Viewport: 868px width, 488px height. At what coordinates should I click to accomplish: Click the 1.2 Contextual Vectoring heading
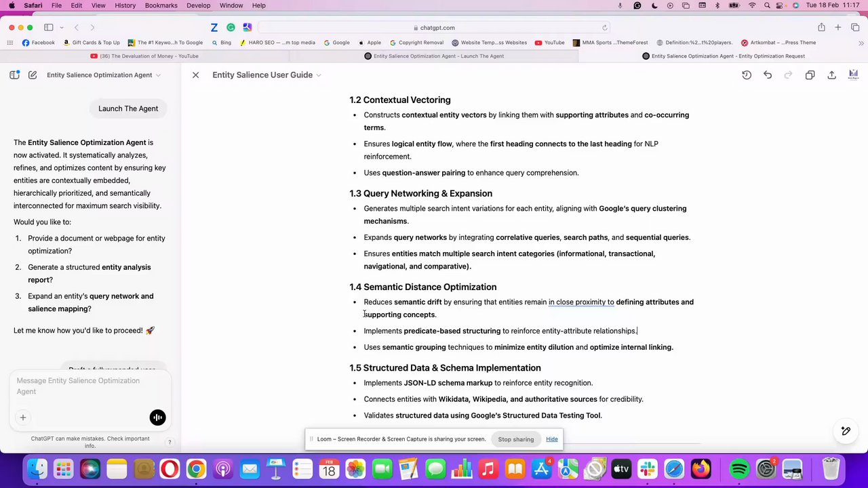coord(399,100)
